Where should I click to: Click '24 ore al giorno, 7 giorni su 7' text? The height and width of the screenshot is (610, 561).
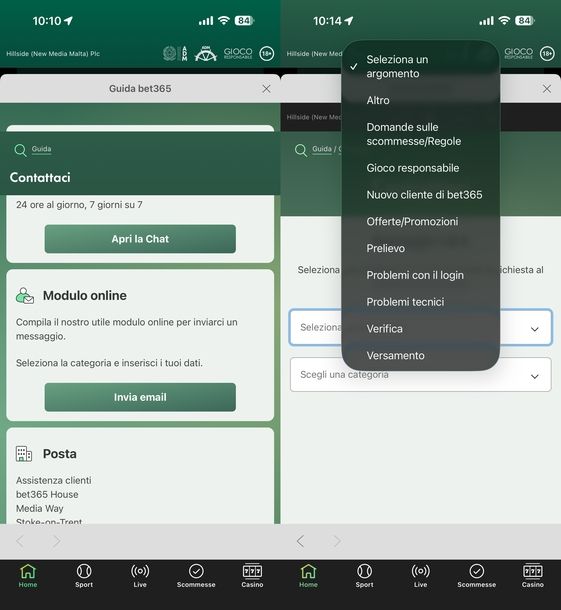click(x=79, y=205)
